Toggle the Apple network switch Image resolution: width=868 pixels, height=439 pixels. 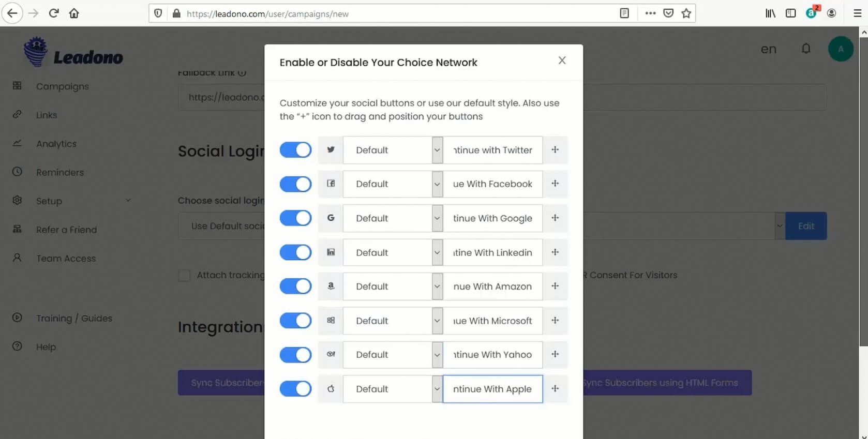point(295,389)
